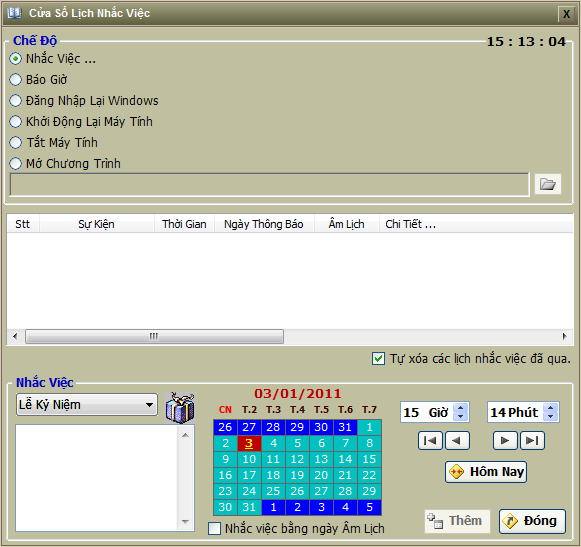This screenshot has height=547, width=581.
Task: Select day 15 in the calendar
Action: click(369, 459)
